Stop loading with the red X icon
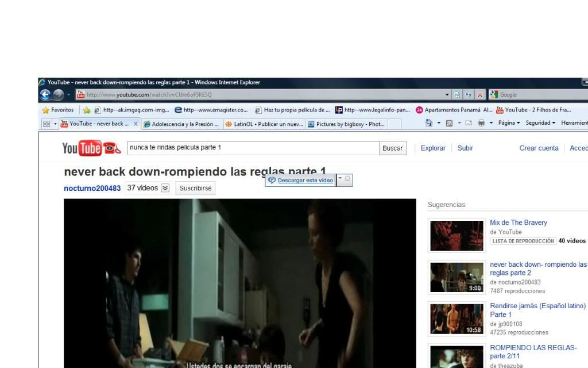The image size is (588, 368). [x=479, y=95]
